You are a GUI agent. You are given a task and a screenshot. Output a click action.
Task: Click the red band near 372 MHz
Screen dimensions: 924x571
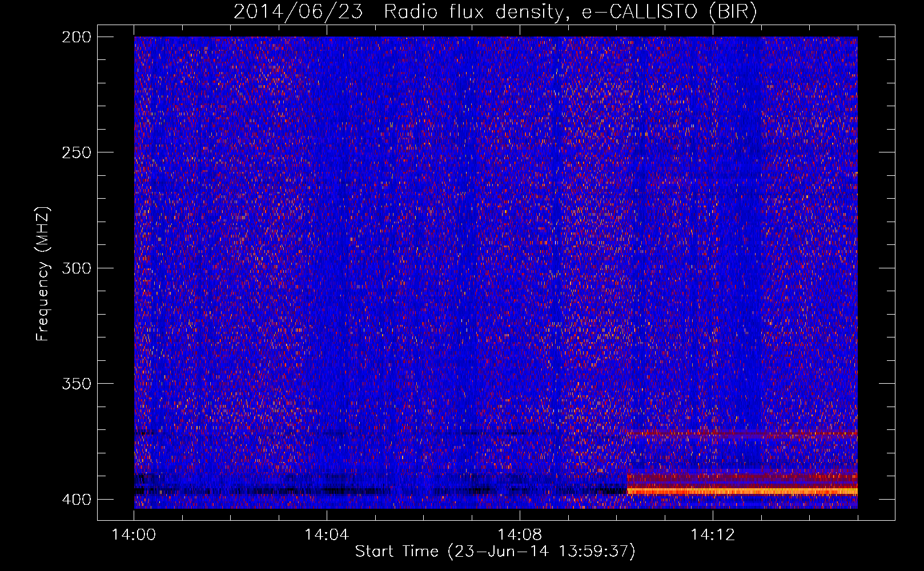(742, 434)
